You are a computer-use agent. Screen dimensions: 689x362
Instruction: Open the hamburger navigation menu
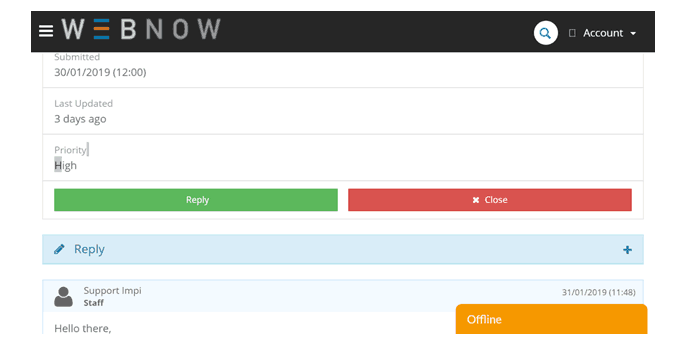pyautogui.click(x=46, y=31)
